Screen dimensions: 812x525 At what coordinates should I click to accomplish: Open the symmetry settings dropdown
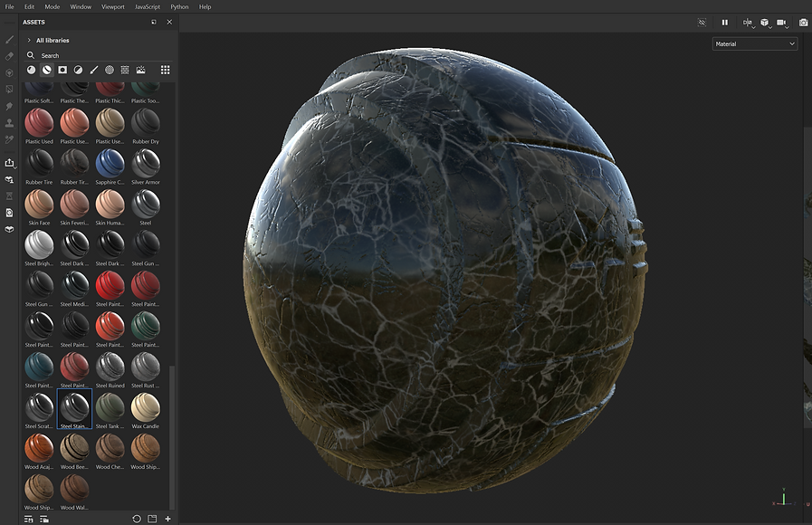click(x=749, y=23)
